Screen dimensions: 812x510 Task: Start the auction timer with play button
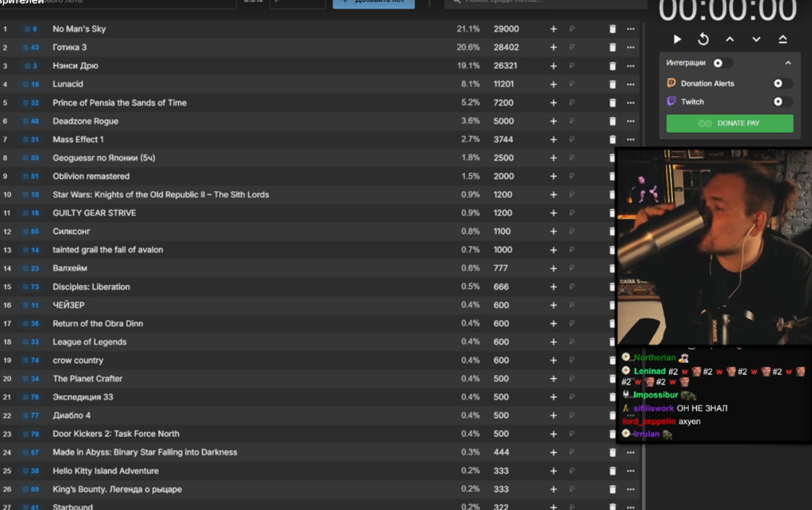(678, 40)
